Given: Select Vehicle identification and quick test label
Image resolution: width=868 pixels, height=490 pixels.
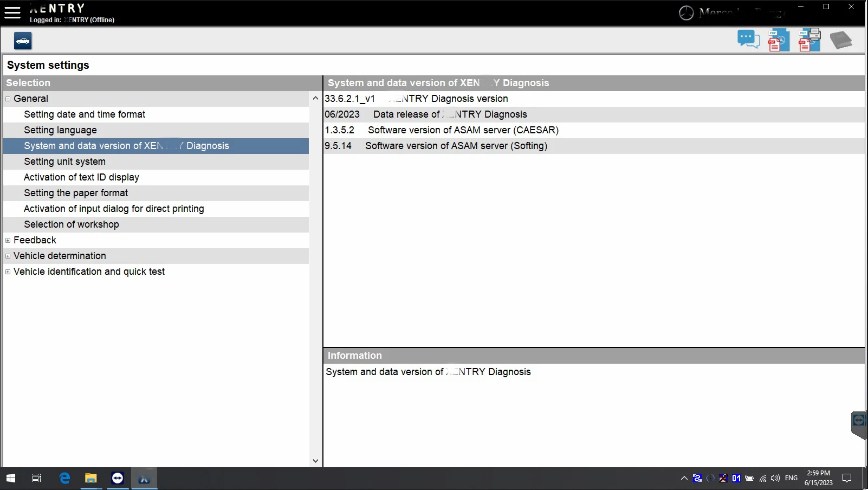Looking at the screenshot, I should point(89,272).
